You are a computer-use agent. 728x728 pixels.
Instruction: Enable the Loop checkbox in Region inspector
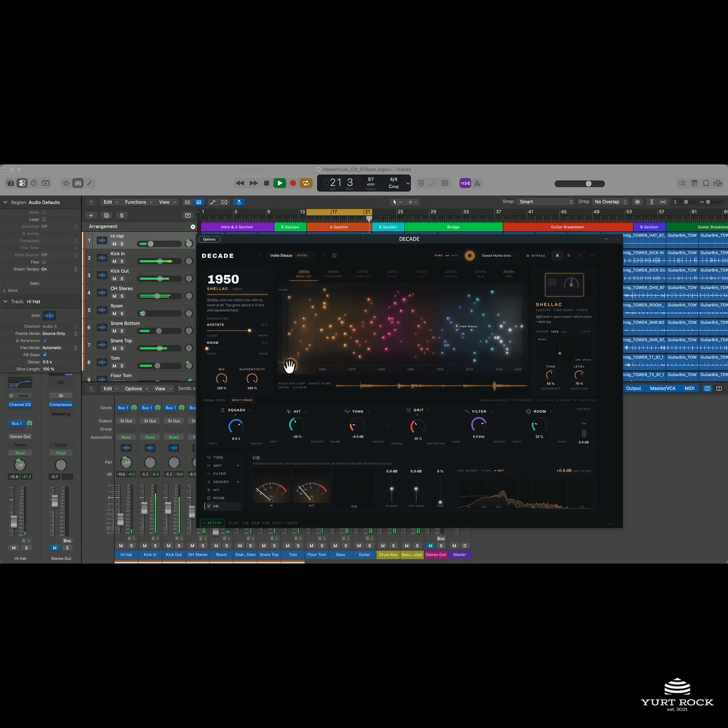[44, 219]
